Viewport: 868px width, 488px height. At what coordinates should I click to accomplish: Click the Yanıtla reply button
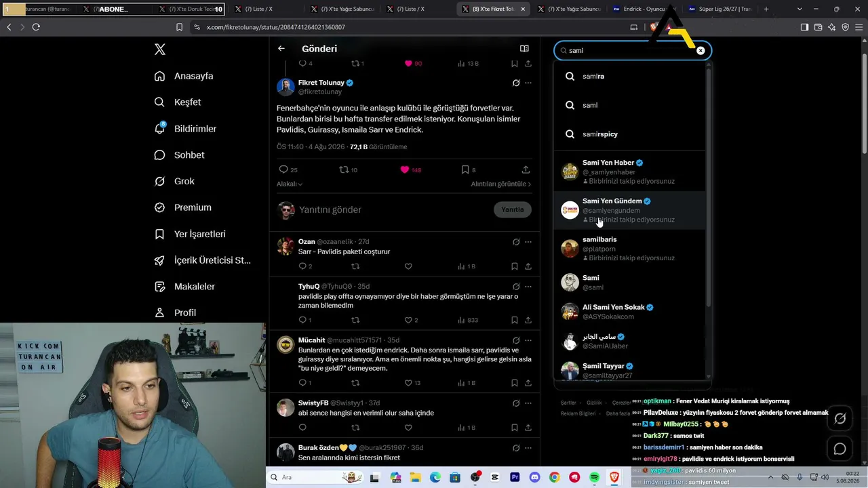pyautogui.click(x=513, y=209)
